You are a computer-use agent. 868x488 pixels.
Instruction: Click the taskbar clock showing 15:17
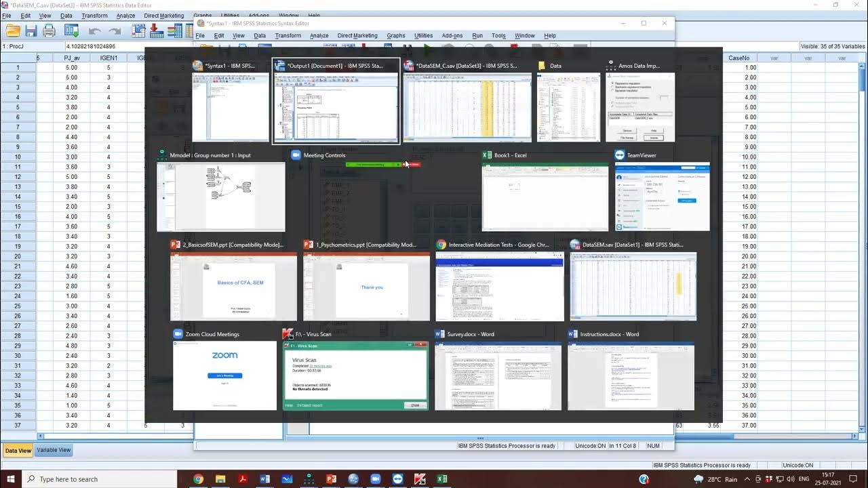[829, 479]
